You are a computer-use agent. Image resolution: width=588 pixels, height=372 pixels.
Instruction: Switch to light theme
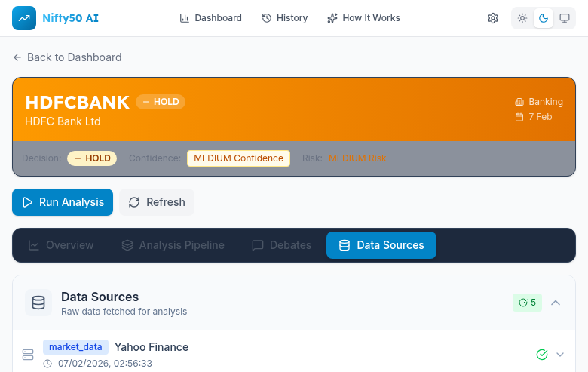(x=522, y=18)
